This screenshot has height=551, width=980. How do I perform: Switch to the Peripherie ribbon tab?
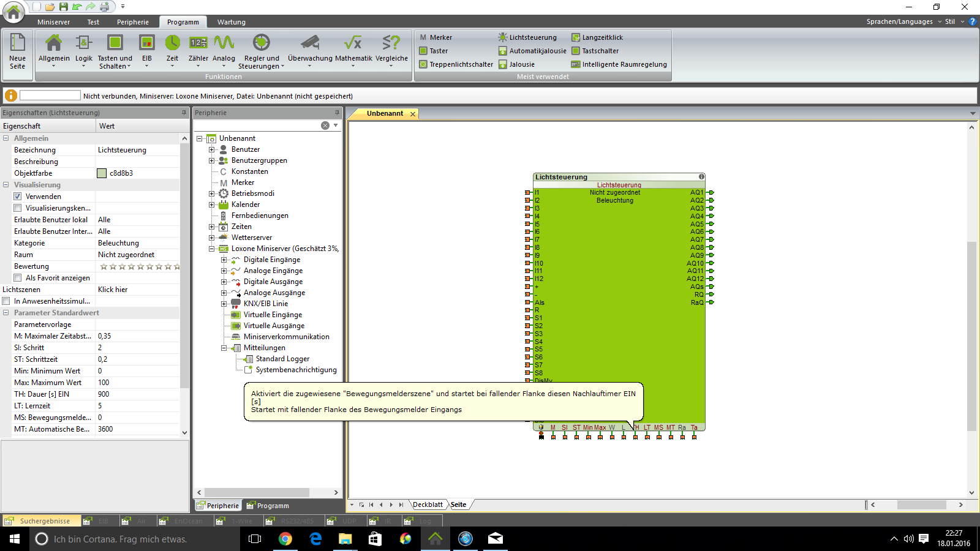132,22
